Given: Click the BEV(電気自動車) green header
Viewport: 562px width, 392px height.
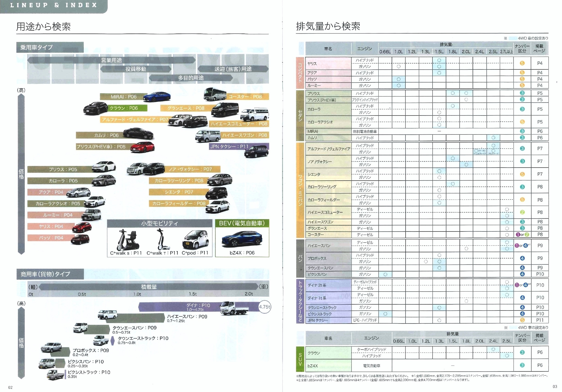Looking at the screenshot, I should click(242, 223).
